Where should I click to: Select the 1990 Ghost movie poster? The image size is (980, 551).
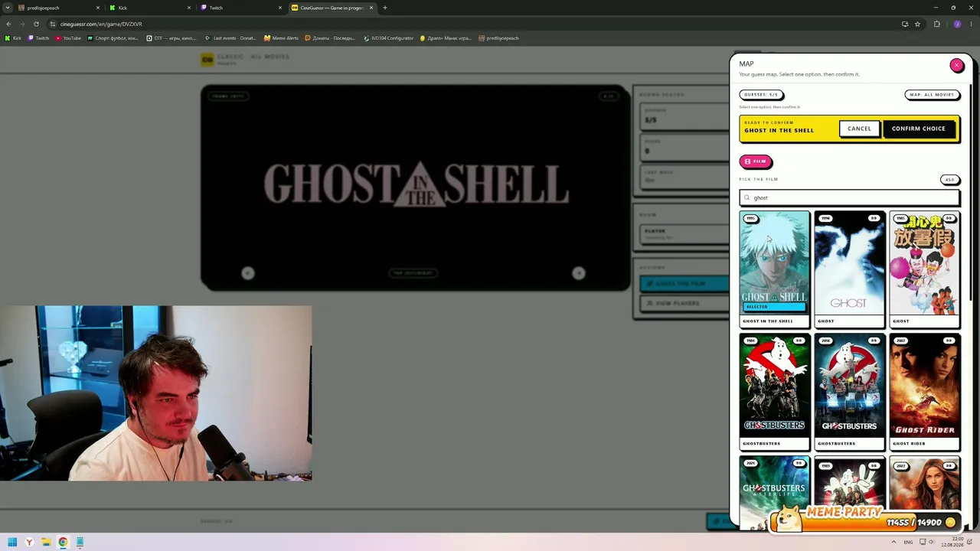849,262
